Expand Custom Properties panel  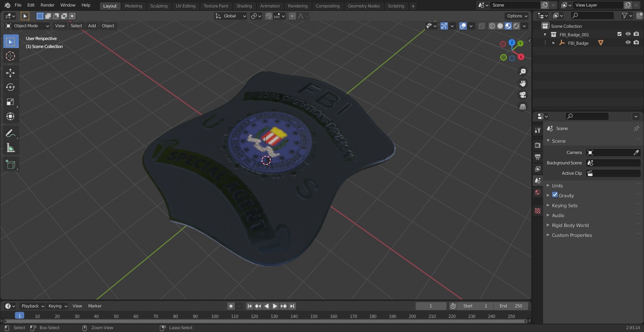572,235
